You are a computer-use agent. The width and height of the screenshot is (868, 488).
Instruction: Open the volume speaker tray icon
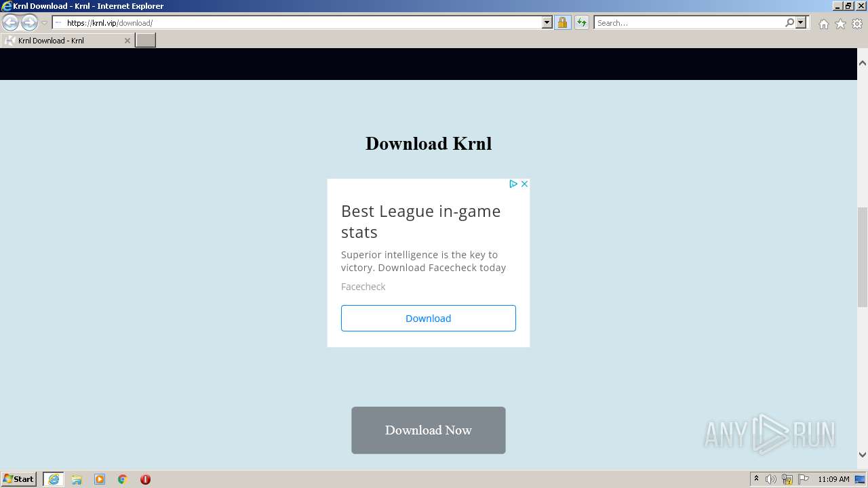[771, 479]
